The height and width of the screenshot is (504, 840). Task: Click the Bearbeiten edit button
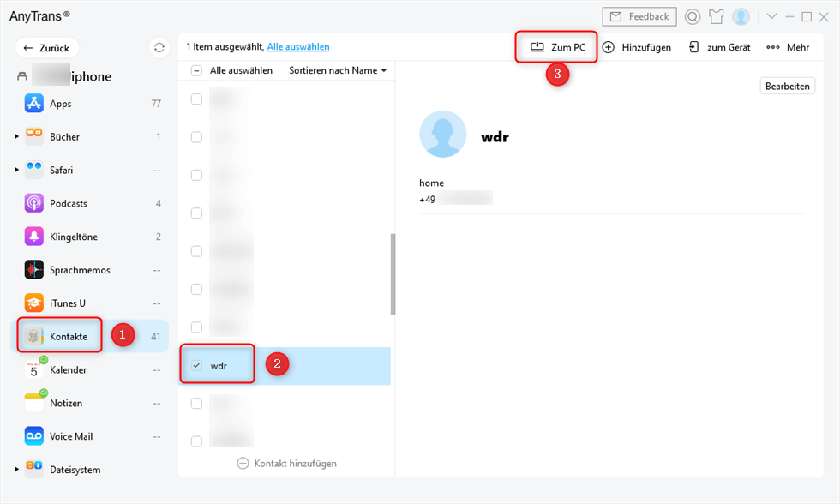788,86
